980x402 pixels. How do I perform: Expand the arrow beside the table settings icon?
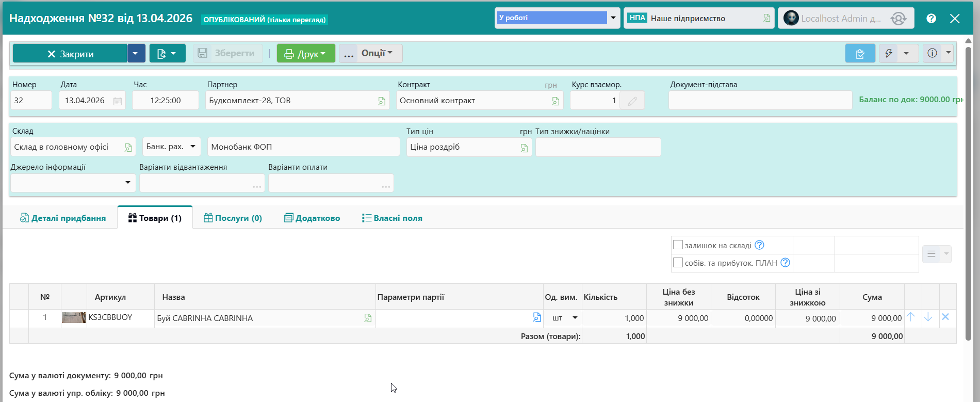tap(946, 254)
